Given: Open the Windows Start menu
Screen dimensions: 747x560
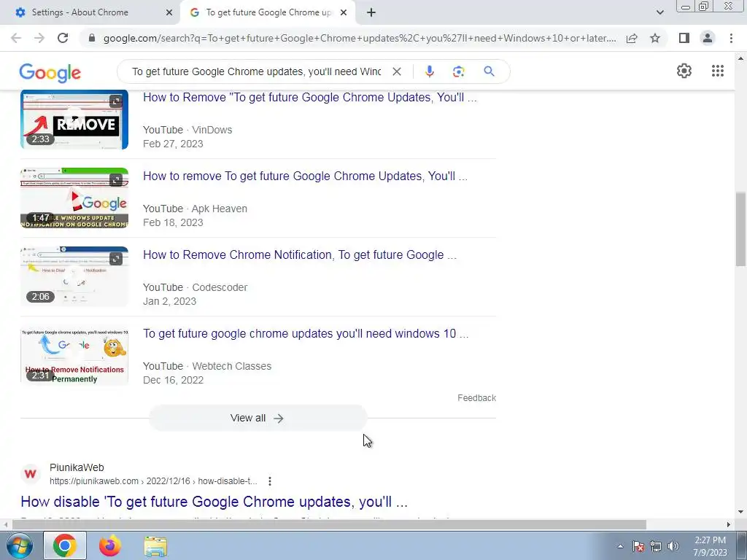Looking at the screenshot, I should [x=19, y=545].
